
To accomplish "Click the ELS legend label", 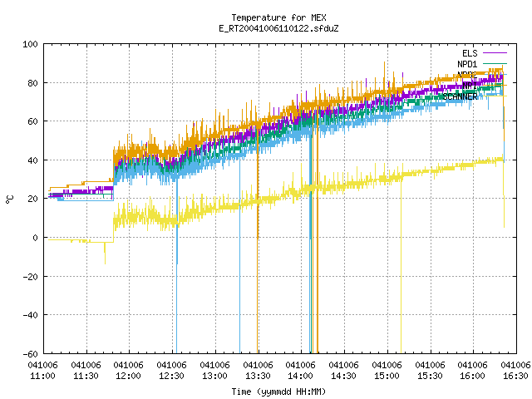I will (470, 53).
